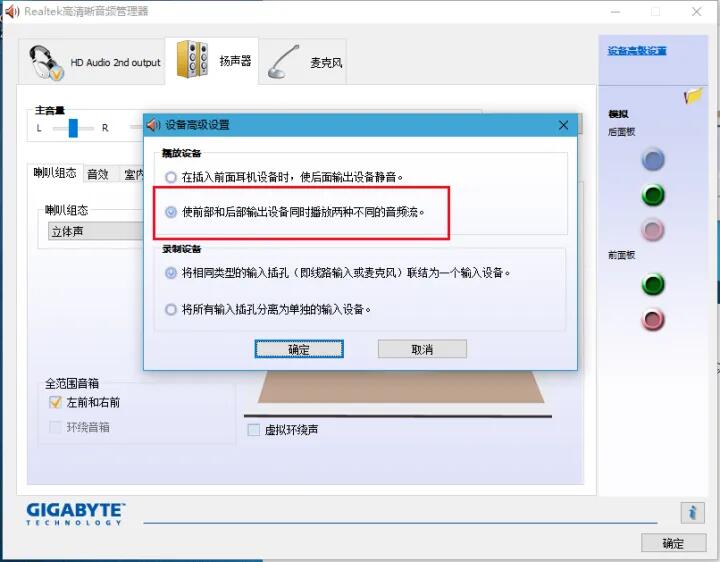The height and width of the screenshot is (562, 720).
Task: Select merge same-type input jacks option
Action: tap(171, 273)
